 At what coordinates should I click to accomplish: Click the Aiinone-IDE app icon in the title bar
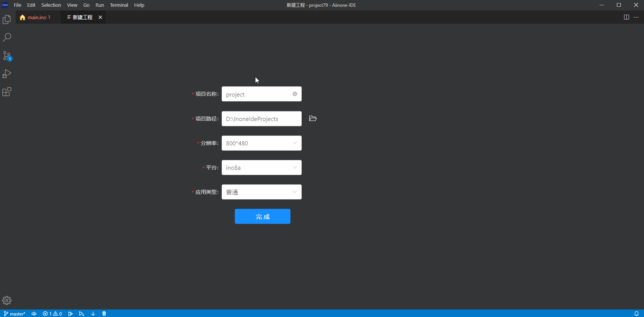[x=5, y=5]
